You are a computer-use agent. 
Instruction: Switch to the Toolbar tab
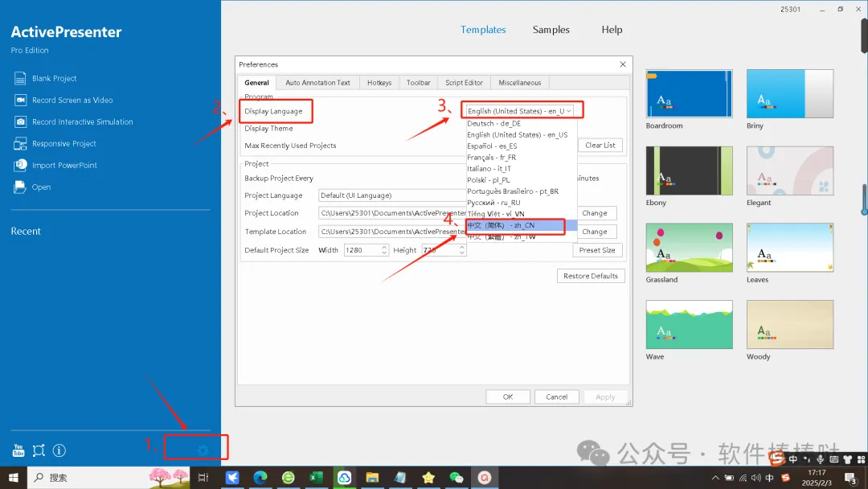pos(419,83)
